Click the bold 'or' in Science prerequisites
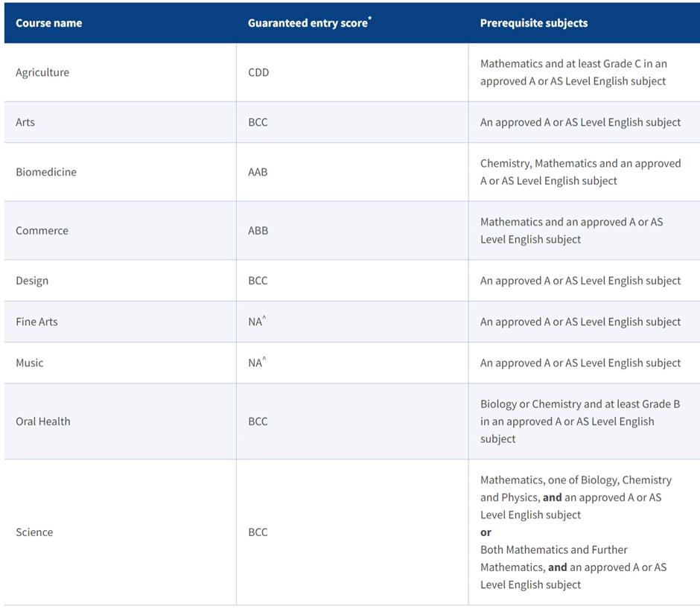The width and height of the screenshot is (700, 615). coord(486,532)
